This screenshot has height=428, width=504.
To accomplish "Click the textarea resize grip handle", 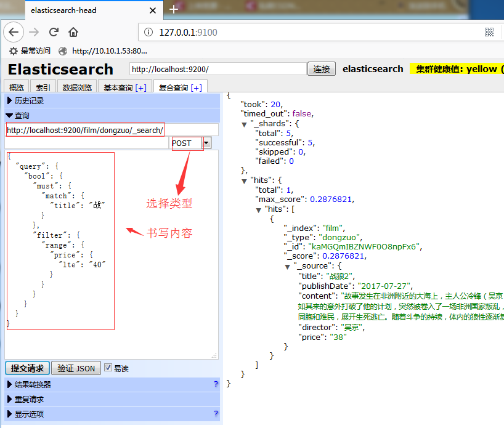I will pyautogui.click(x=214, y=355).
